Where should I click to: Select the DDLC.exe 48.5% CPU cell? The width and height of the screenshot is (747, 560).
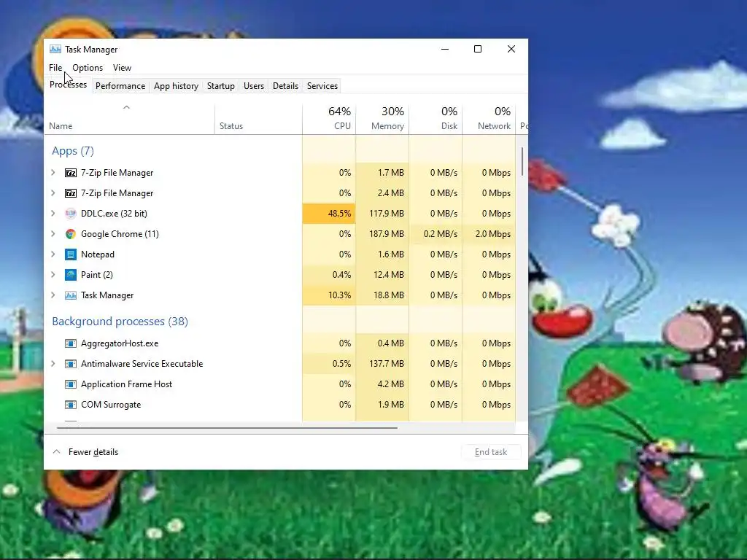pos(329,214)
